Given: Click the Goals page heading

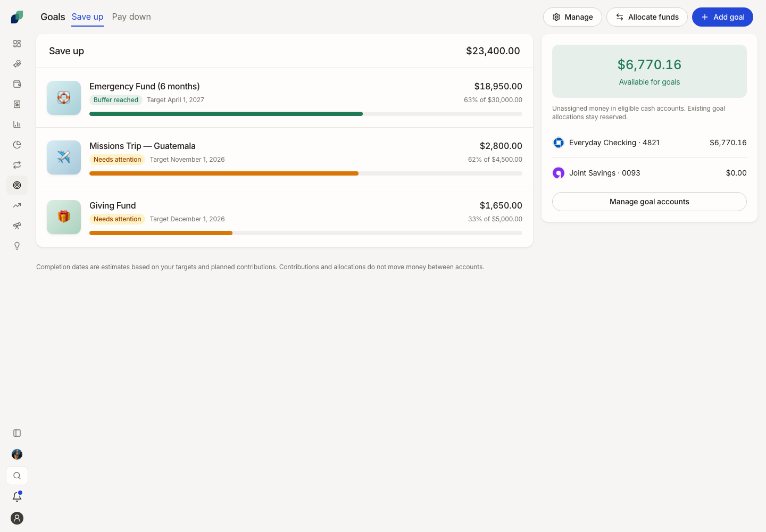Looking at the screenshot, I should coord(53,17).
